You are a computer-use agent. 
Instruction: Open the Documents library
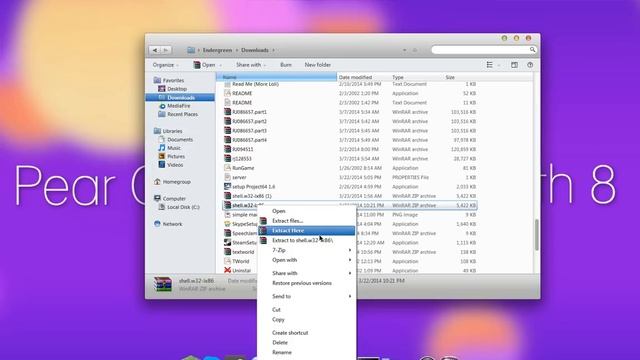coord(180,140)
